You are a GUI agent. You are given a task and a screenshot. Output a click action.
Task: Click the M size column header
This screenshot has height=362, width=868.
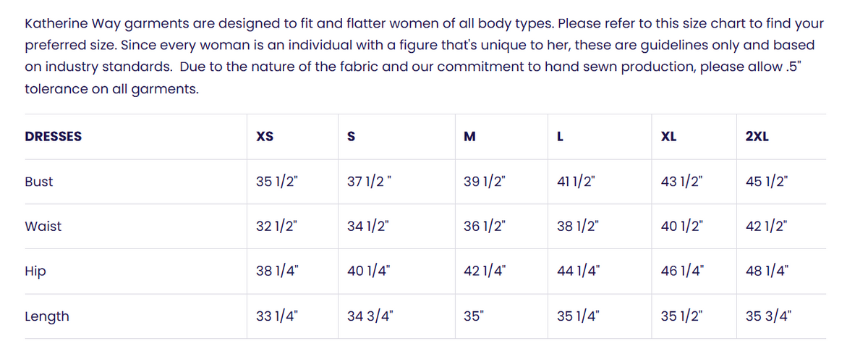[469, 136]
